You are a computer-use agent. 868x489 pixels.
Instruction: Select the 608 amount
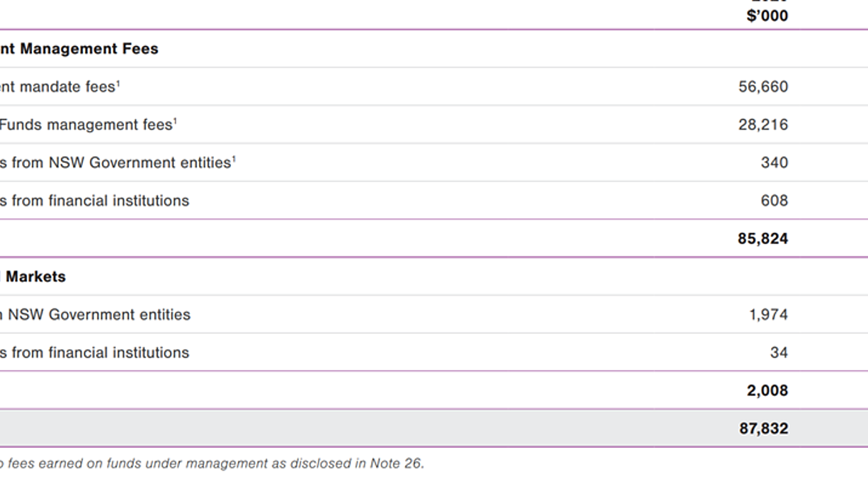(x=774, y=201)
